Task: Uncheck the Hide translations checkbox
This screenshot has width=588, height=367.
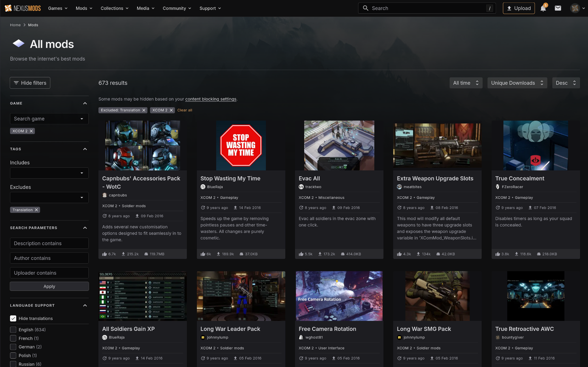Action: (x=13, y=318)
